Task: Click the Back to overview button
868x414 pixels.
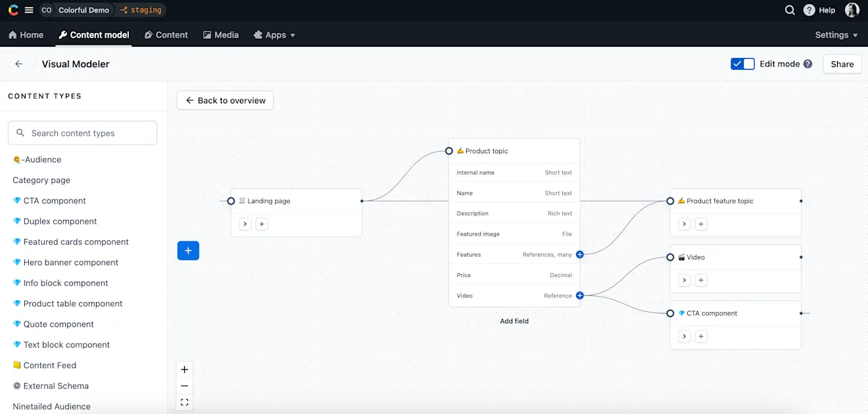Action: coord(225,100)
